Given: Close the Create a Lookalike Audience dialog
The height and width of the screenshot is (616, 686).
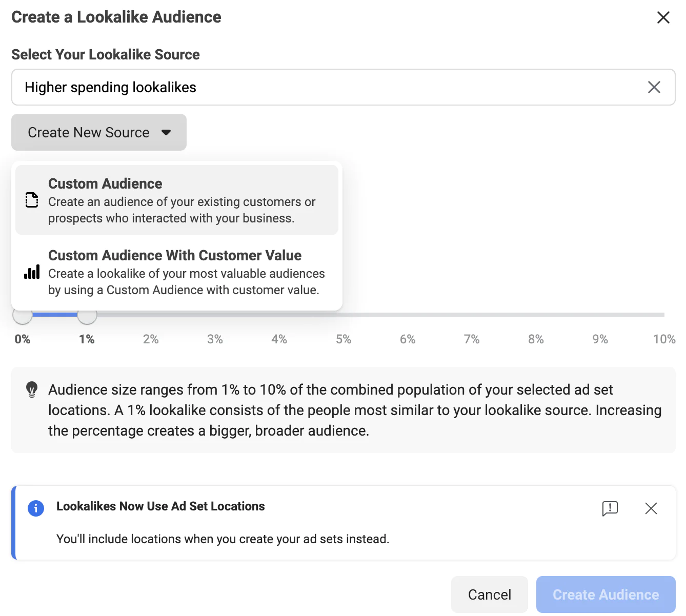Looking at the screenshot, I should coord(663,17).
